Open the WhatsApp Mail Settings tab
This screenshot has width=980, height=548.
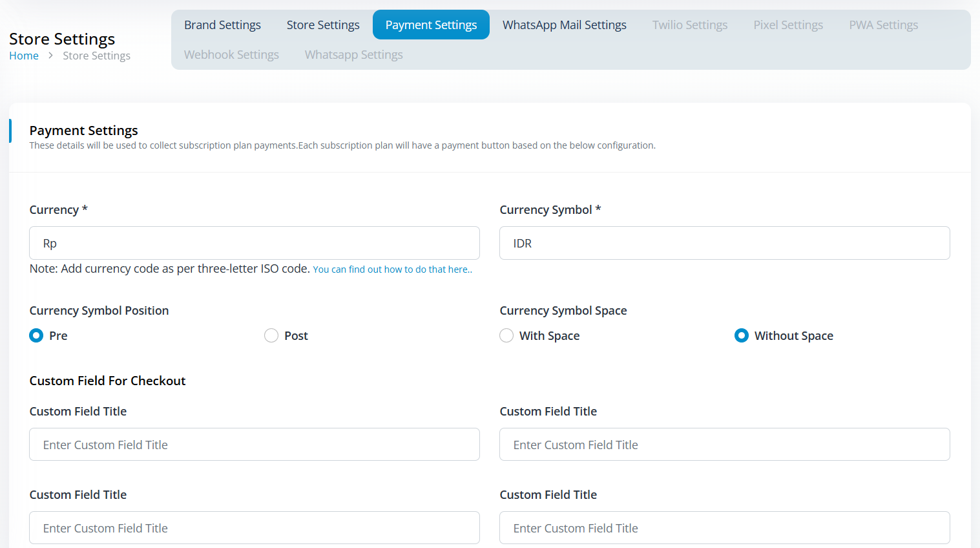pyautogui.click(x=565, y=25)
